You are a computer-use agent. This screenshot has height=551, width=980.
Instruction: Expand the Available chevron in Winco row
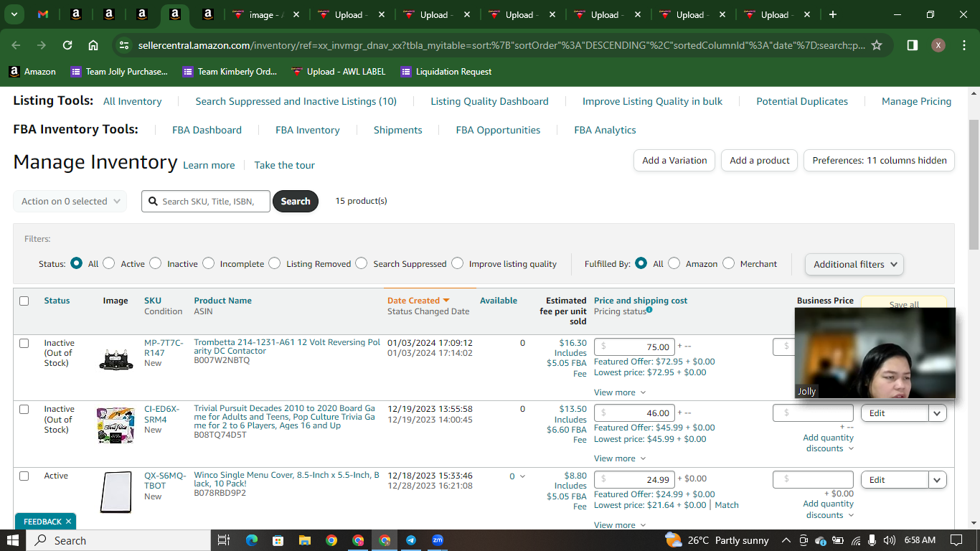click(522, 476)
